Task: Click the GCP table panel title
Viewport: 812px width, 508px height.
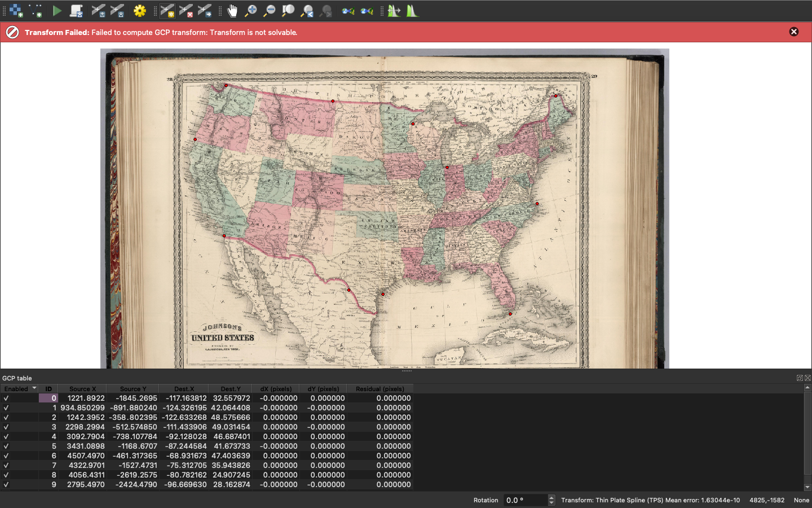Action: (17, 378)
